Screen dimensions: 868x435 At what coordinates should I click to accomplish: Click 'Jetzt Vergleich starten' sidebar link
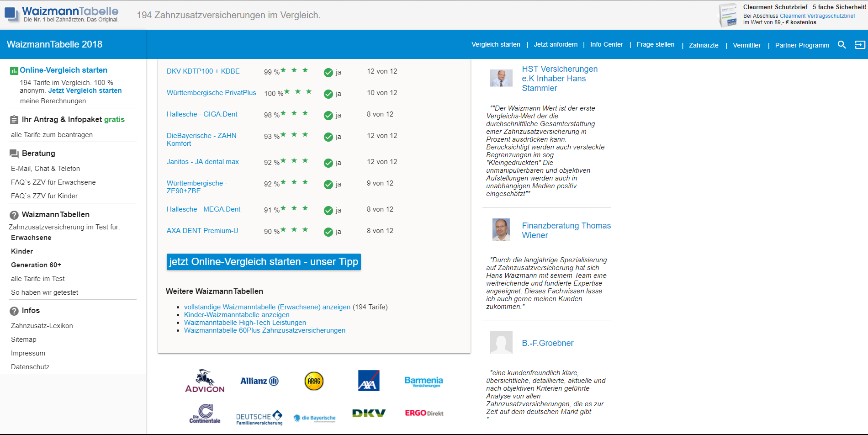(x=85, y=90)
